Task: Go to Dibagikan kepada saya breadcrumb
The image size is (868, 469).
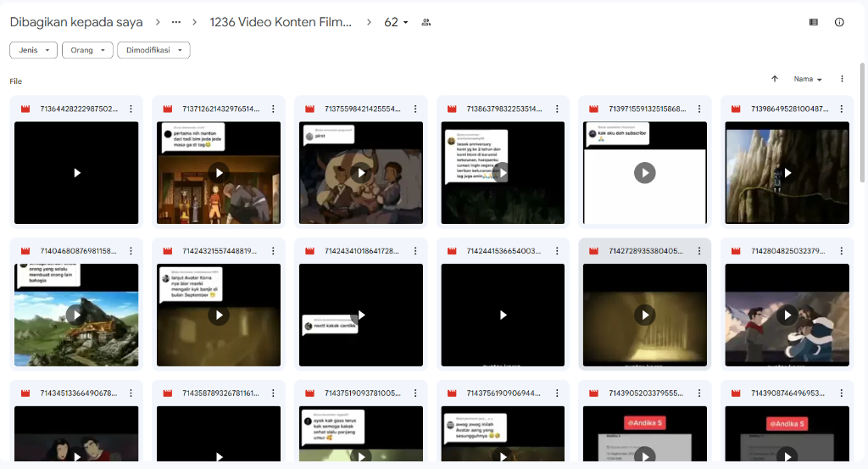Action: [76, 23]
